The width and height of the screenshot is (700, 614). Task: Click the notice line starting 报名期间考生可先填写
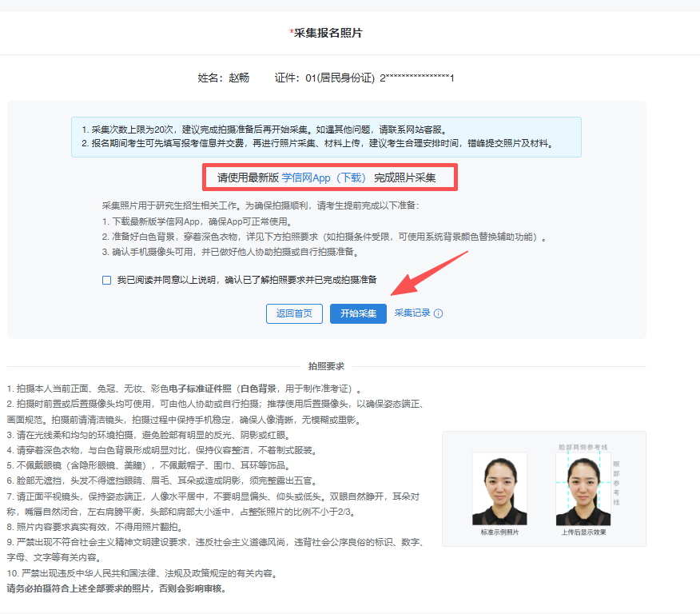point(318,143)
